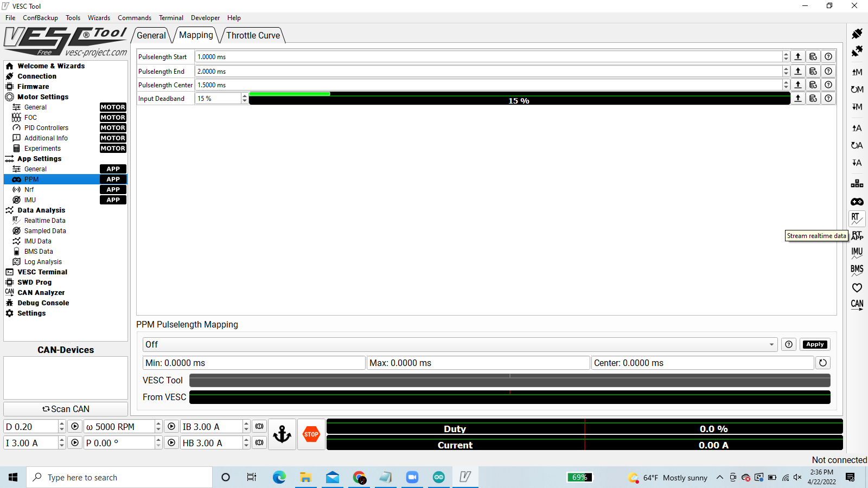Image resolution: width=868 pixels, height=488 pixels.
Task: Click the Scan CAN button
Action: tap(66, 409)
